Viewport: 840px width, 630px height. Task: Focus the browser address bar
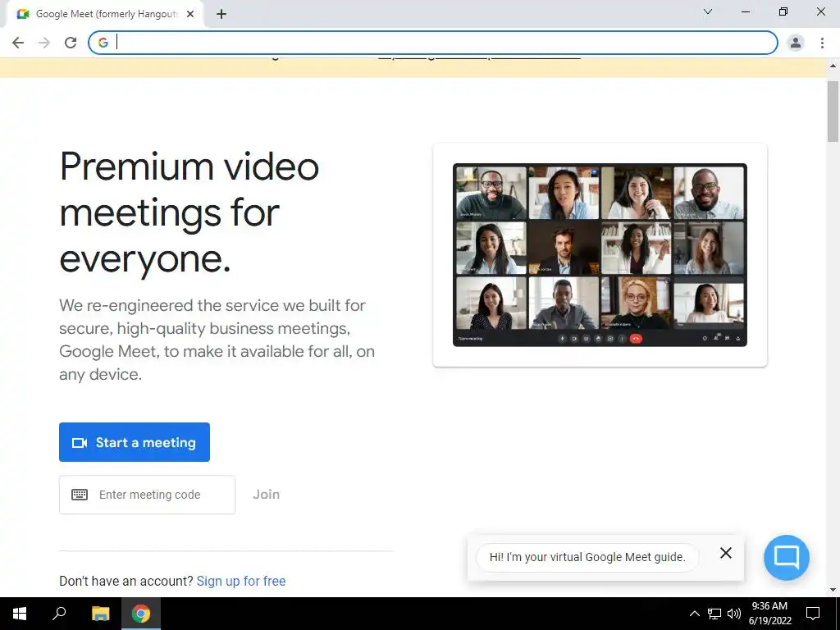(x=433, y=43)
